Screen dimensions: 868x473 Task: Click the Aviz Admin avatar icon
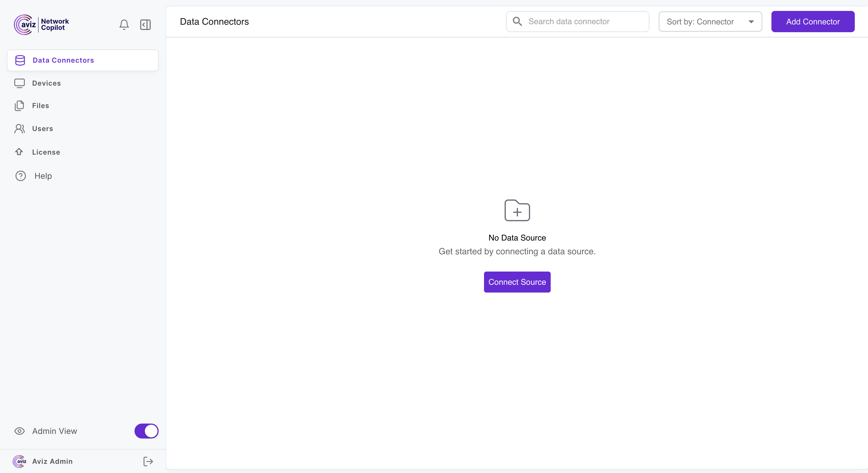(x=20, y=461)
